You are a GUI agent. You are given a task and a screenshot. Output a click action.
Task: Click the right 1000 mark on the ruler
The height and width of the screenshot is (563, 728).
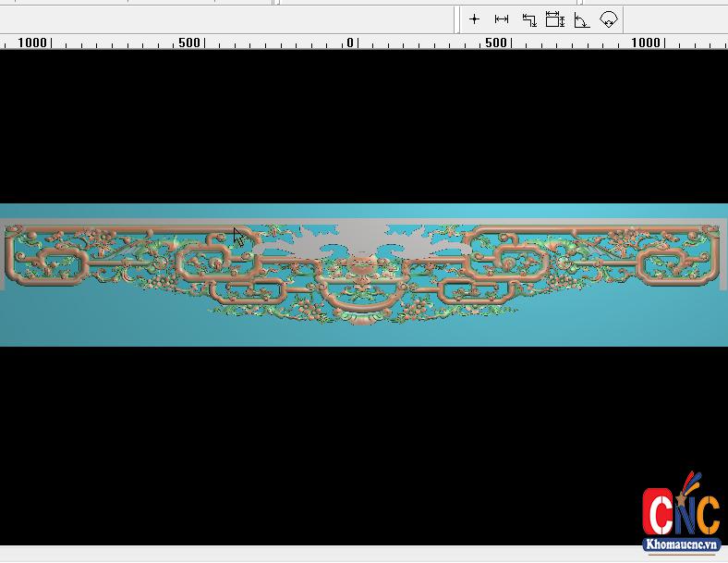click(646, 43)
